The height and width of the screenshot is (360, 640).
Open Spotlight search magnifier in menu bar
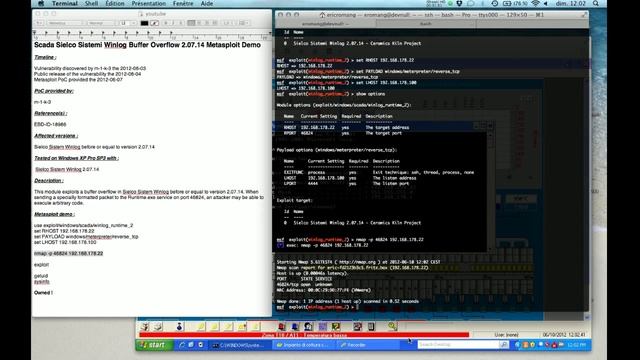tap(596, 3)
